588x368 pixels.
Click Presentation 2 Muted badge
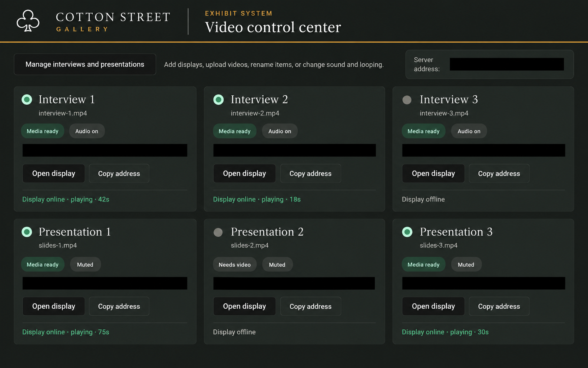click(x=277, y=264)
